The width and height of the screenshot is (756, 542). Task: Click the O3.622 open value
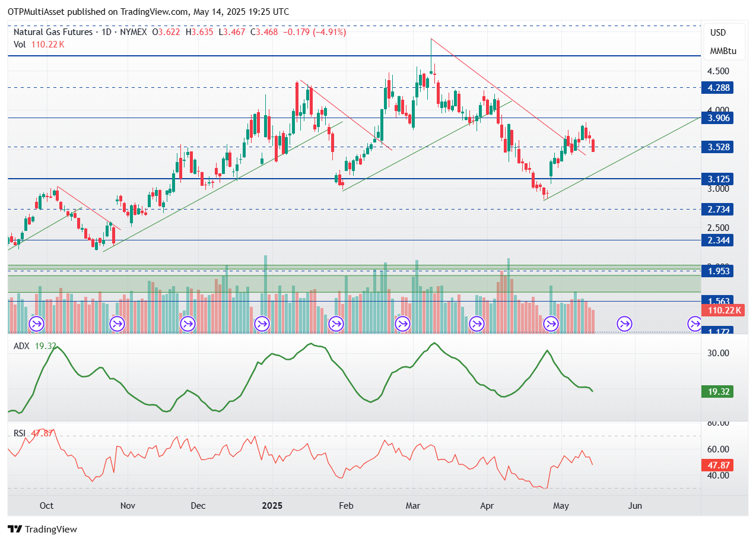coord(167,32)
